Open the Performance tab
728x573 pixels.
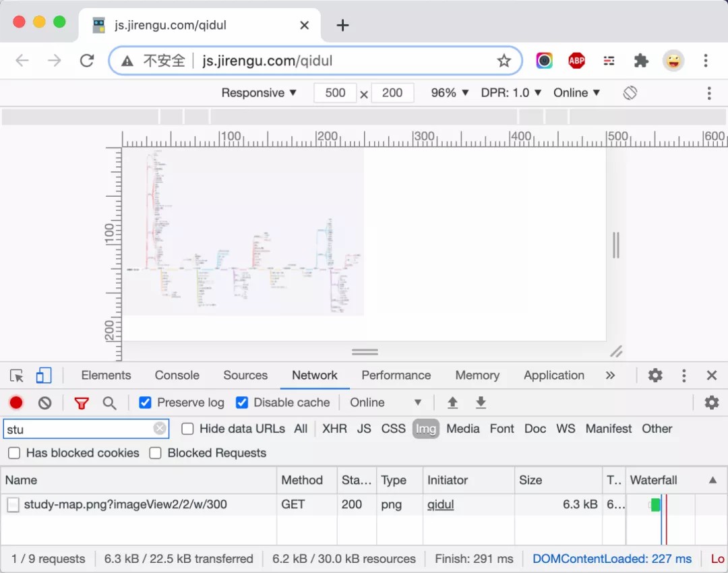tap(396, 375)
